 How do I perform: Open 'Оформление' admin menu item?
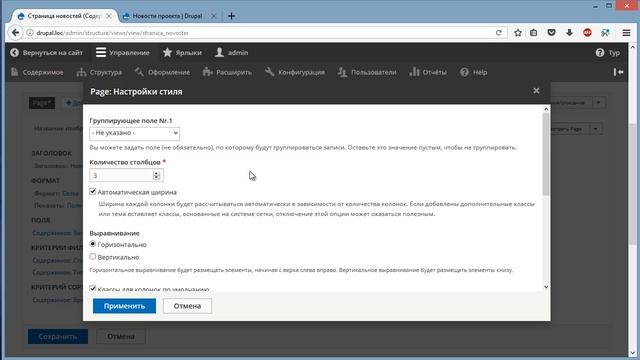pyautogui.click(x=162, y=72)
